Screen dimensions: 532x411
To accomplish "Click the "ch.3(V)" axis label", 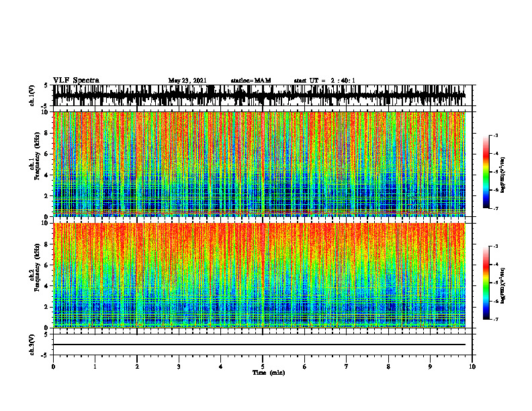I will [x=32, y=345].
